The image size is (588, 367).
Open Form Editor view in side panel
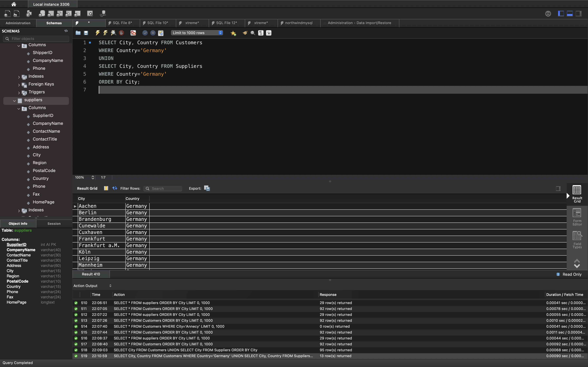pos(577,217)
